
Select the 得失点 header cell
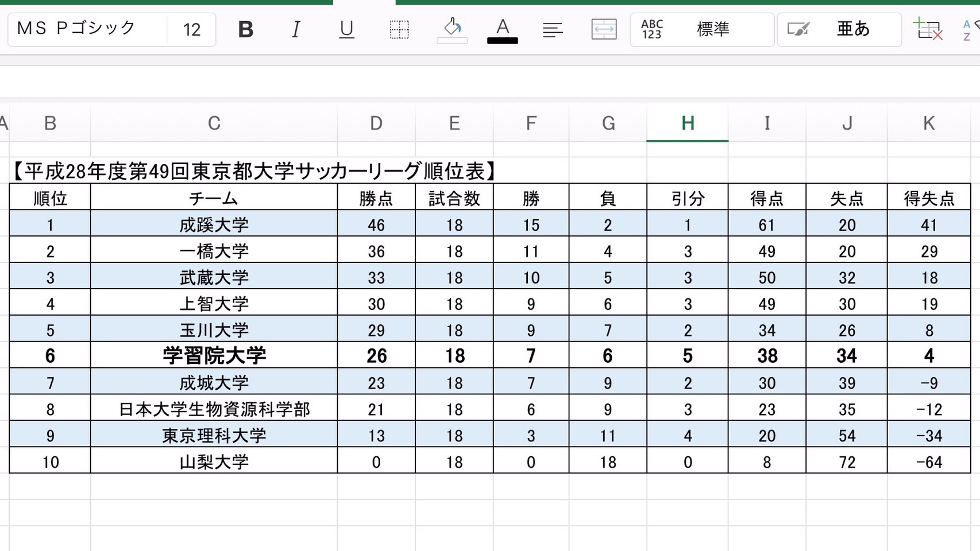929,197
